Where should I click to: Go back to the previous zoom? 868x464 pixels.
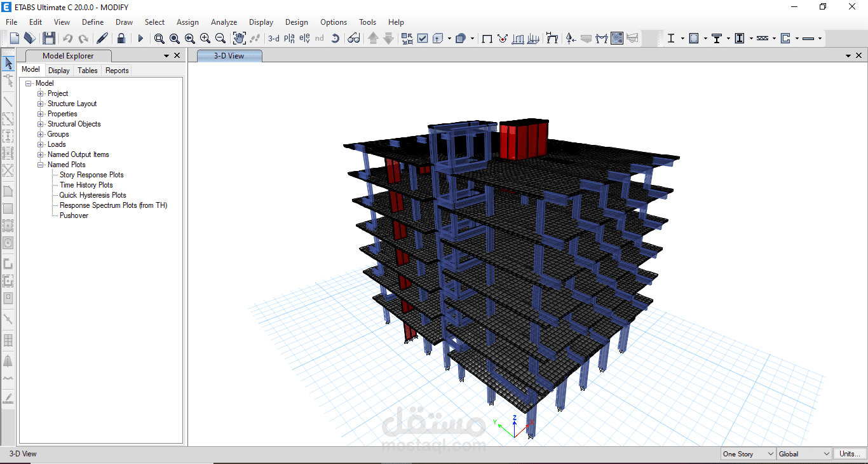point(190,39)
